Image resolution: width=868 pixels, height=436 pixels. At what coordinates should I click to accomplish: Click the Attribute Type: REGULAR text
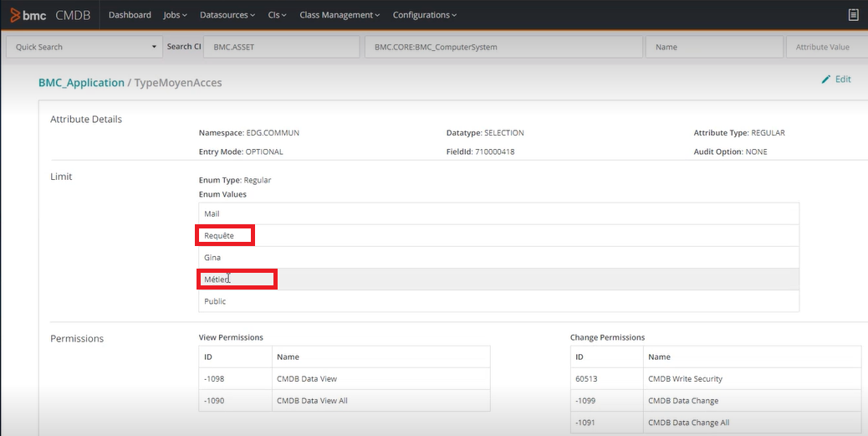(739, 133)
